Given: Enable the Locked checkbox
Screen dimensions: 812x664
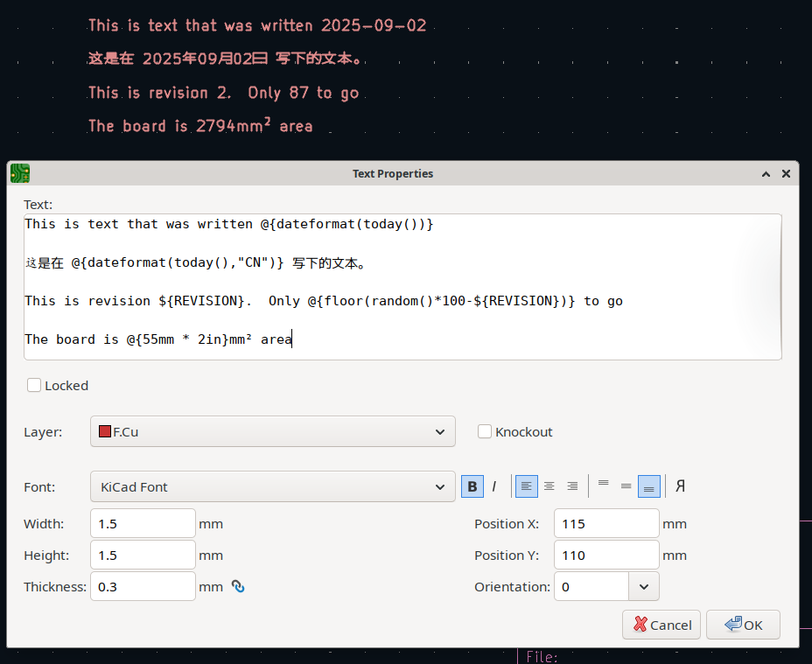Looking at the screenshot, I should (x=34, y=385).
